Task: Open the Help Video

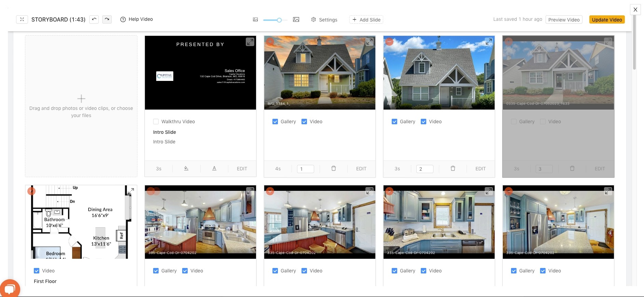Action: (137, 19)
